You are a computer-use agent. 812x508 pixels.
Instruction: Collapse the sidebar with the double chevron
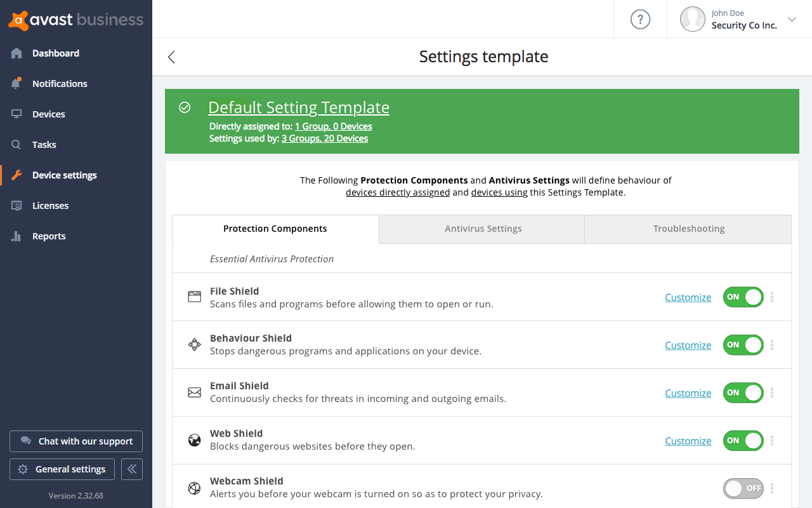click(131, 469)
